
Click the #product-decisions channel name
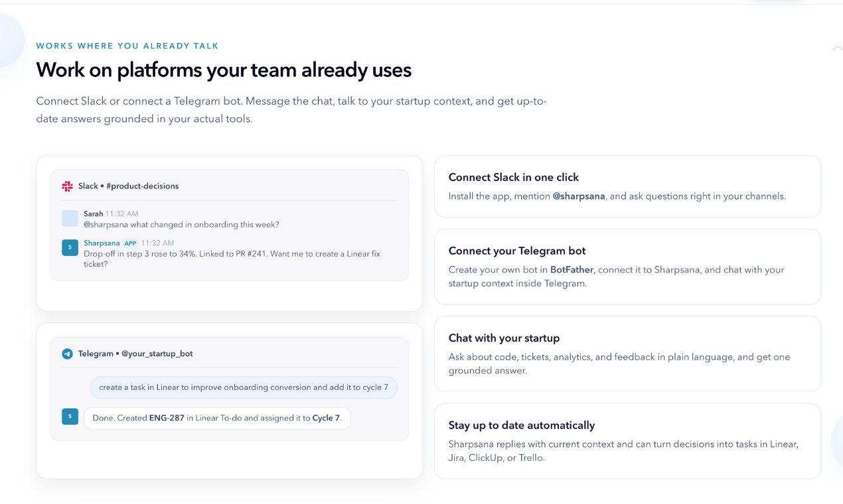point(142,186)
